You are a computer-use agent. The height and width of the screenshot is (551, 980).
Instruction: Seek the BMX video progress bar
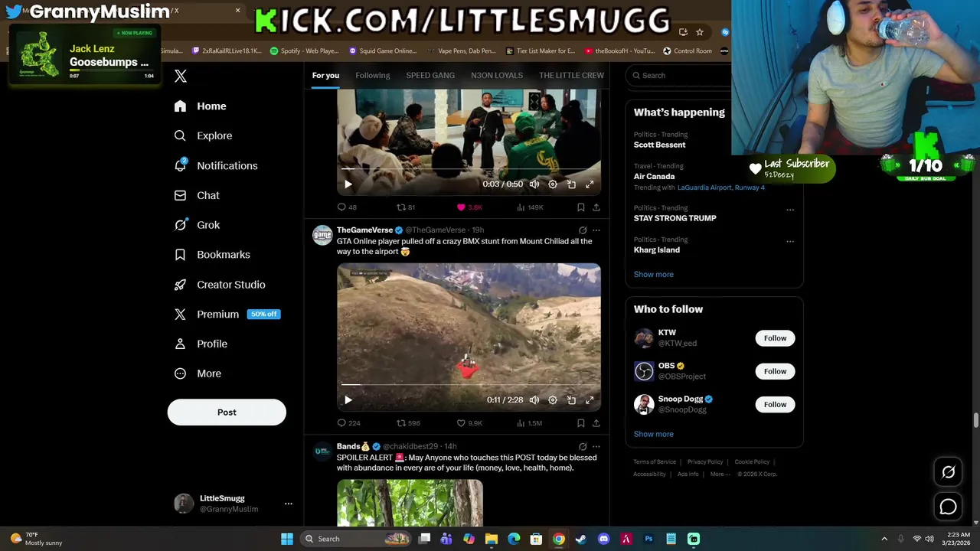click(469, 385)
